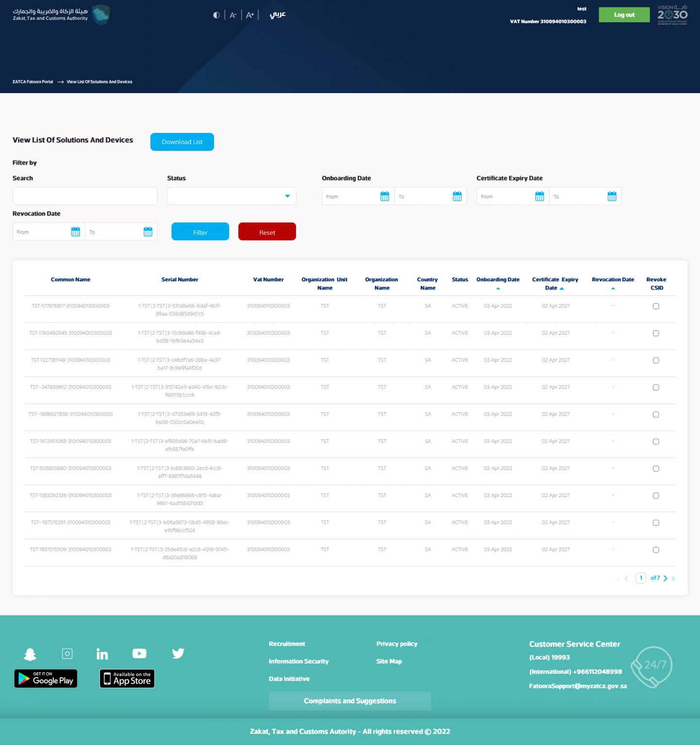
Task: Open the Certificate Expiry Date 'To' calendar picker
Action: 612,196
